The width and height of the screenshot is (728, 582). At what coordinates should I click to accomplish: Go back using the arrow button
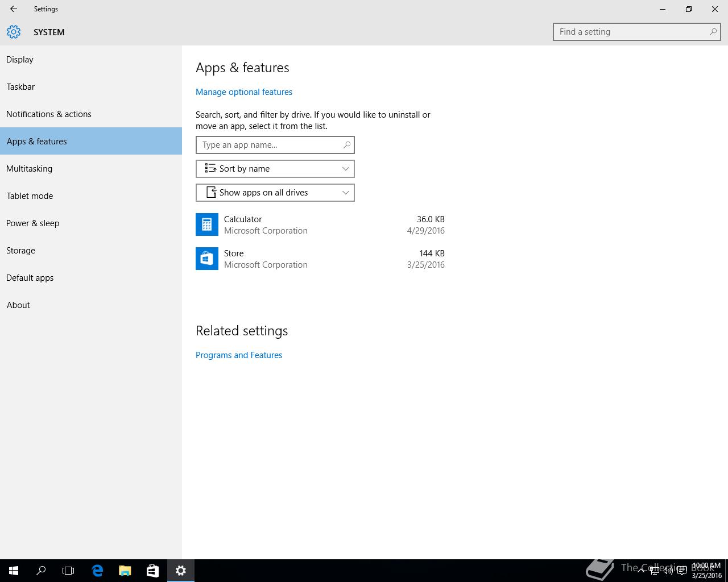[x=14, y=9]
